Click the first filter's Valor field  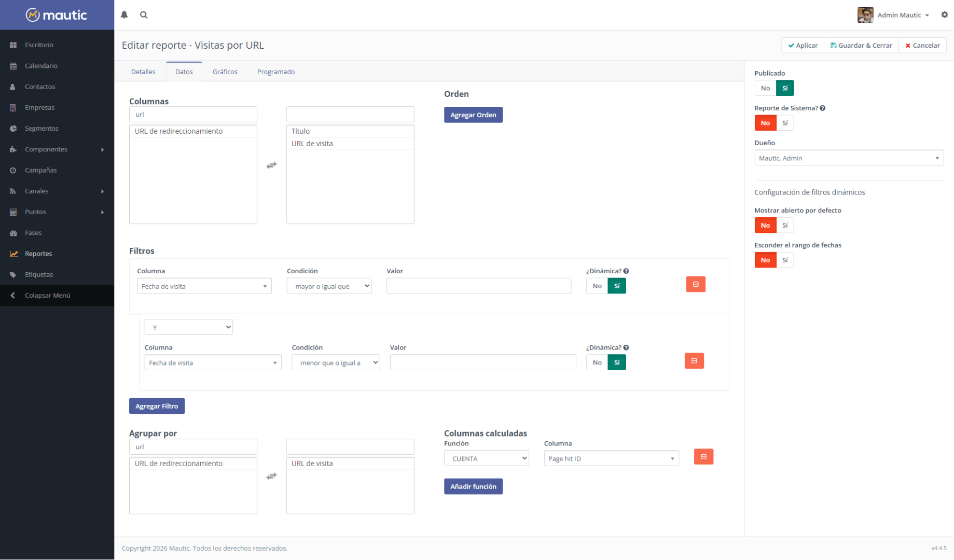click(478, 286)
